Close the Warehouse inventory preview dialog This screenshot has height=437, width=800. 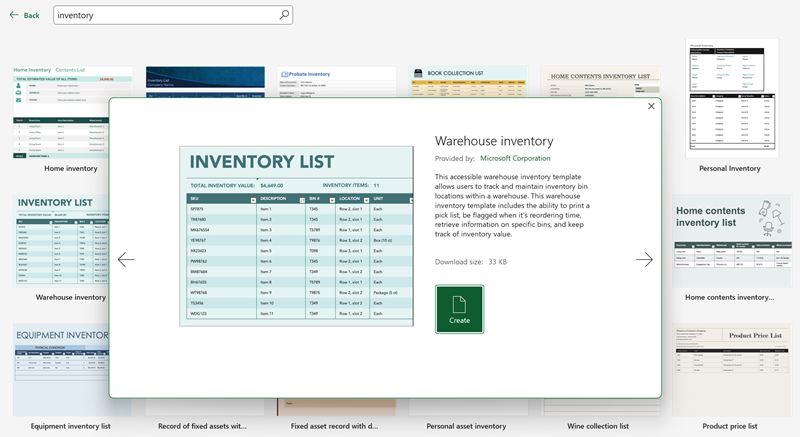pos(651,106)
